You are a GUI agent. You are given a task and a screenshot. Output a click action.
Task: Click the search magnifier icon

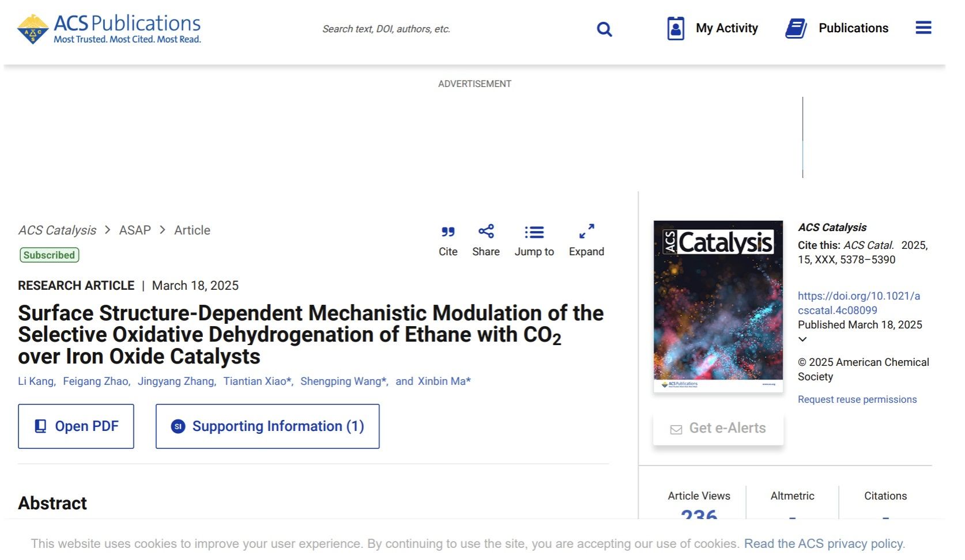(x=604, y=29)
